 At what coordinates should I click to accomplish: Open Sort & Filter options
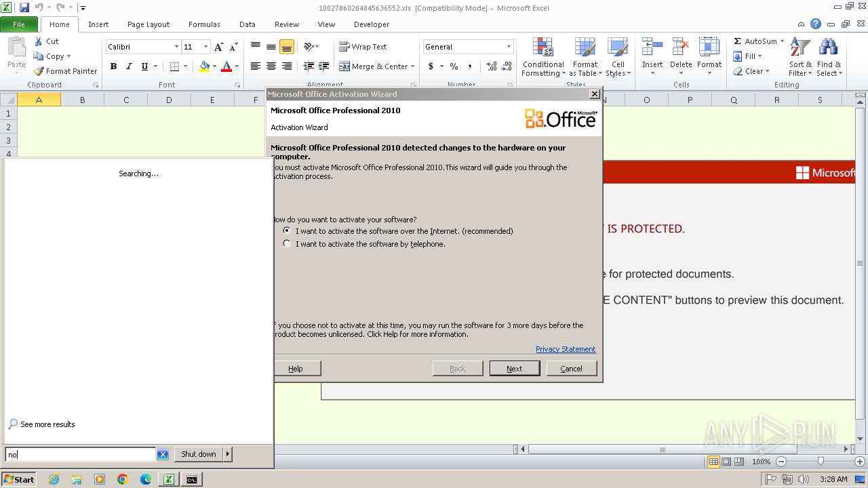pyautogui.click(x=800, y=58)
